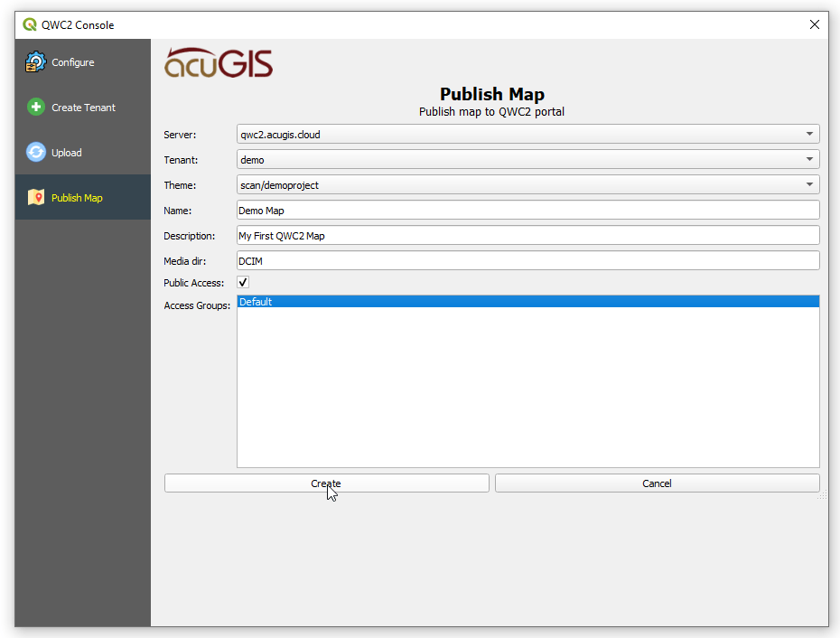Uncheck the Public Access checkbox
840x638 pixels.
[243, 283]
